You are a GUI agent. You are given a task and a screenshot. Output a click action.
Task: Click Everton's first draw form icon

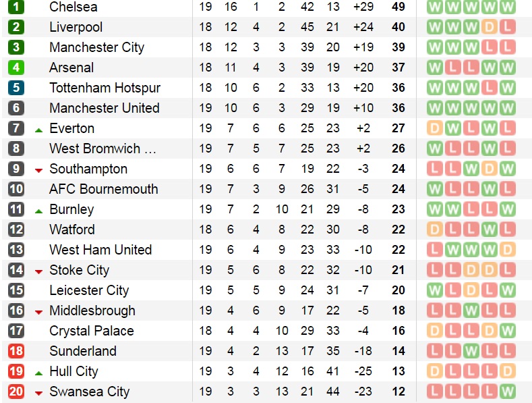[x=435, y=129]
